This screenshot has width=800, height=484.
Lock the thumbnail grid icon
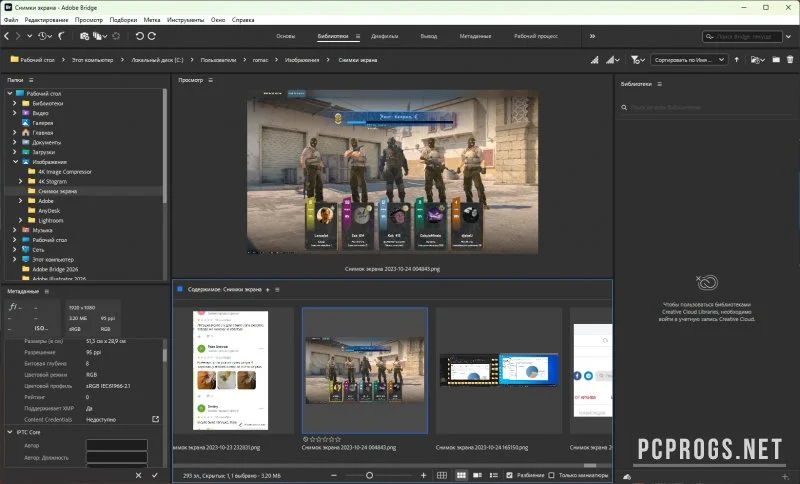(x=442, y=475)
